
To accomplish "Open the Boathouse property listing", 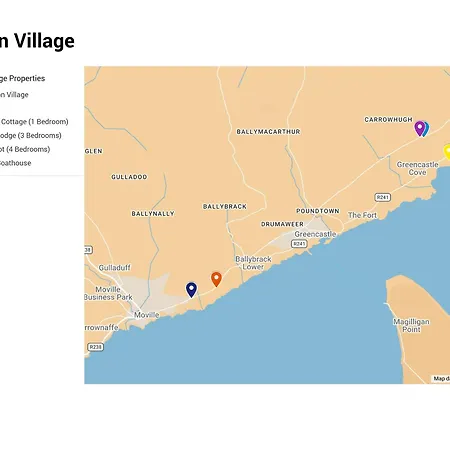I will (15, 163).
